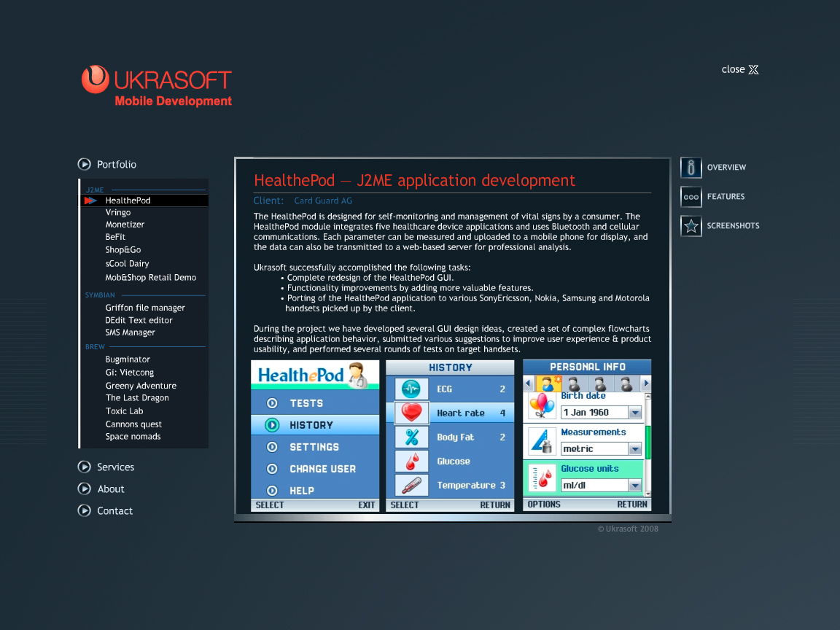Viewport: 840px width, 630px height.
Task: Open the Glucose units dropdown
Action: [x=634, y=486]
